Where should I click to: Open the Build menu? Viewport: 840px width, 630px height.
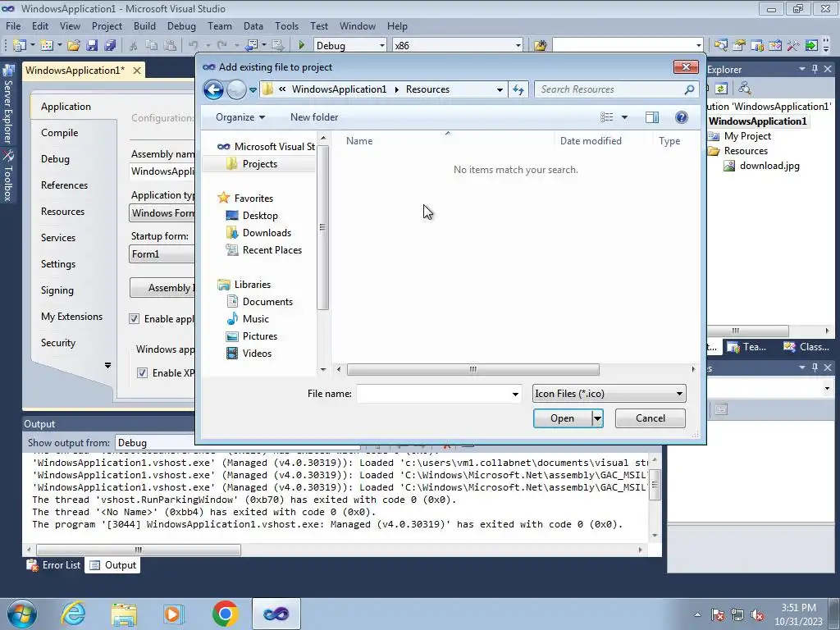click(x=144, y=25)
